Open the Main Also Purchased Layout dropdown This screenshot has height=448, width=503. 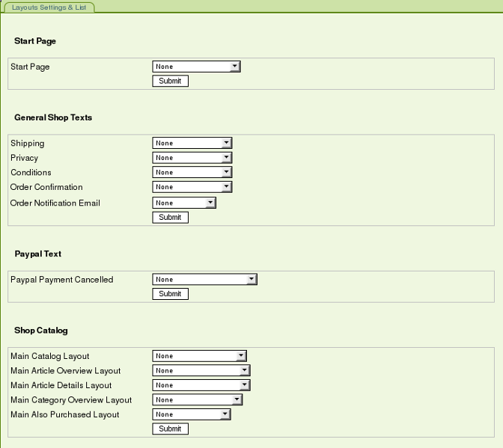[x=191, y=414]
